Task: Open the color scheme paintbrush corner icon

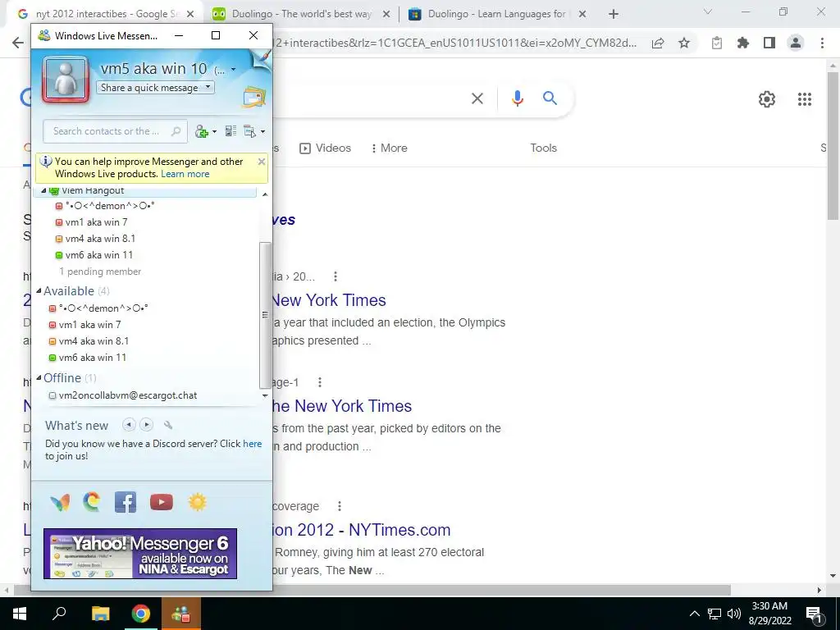Action: click(262, 59)
